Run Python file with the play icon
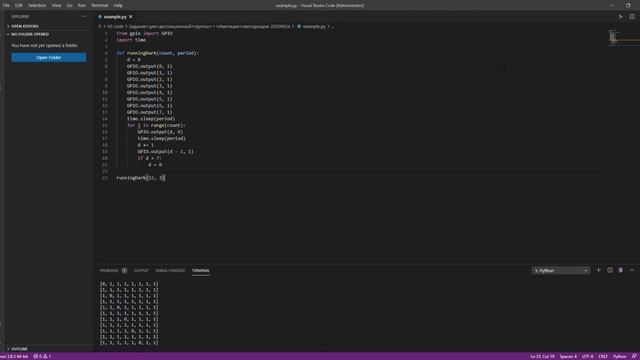640x360 pixels. point(620,17)
